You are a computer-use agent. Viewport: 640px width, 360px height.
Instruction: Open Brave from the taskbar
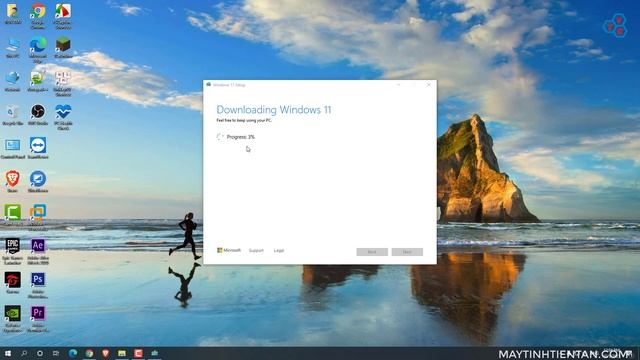pyautogui.click(x=106, y=353)
